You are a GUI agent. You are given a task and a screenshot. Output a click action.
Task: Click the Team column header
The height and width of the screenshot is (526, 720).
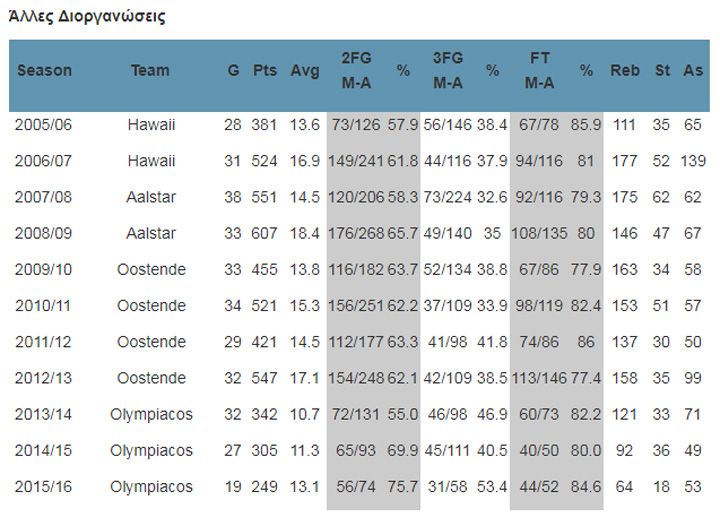(150, 71)
